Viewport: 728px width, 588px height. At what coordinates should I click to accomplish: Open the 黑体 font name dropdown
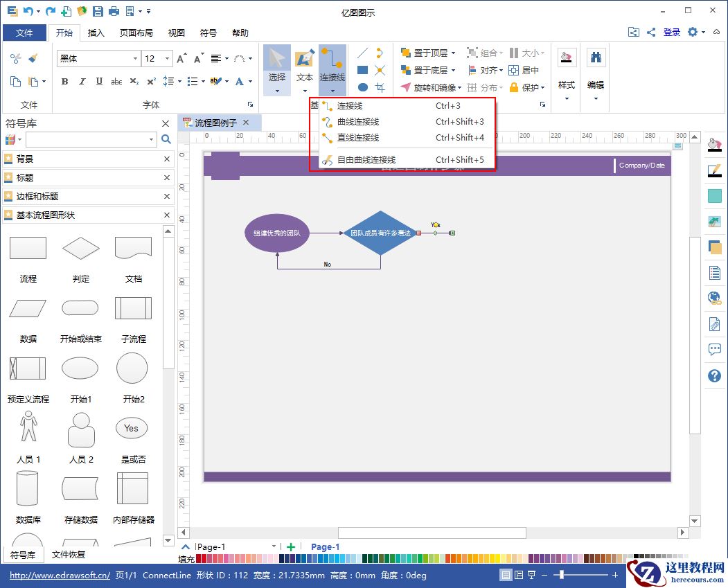[x=135, y=58]
